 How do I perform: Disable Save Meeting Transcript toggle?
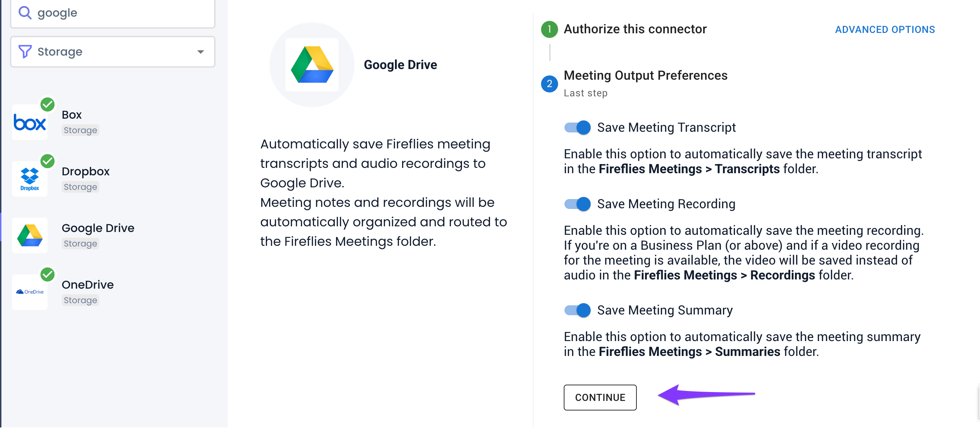(x=577, y=128)
